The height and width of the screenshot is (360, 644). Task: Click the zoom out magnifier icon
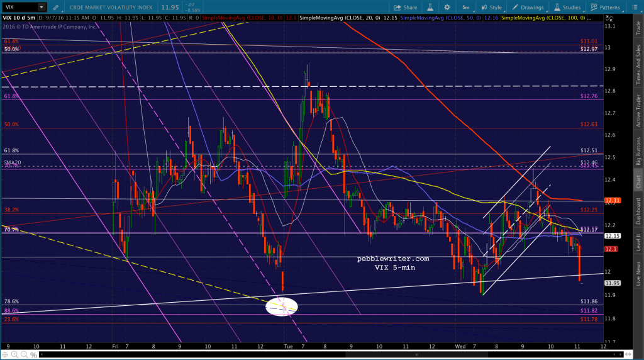point(25,354)
